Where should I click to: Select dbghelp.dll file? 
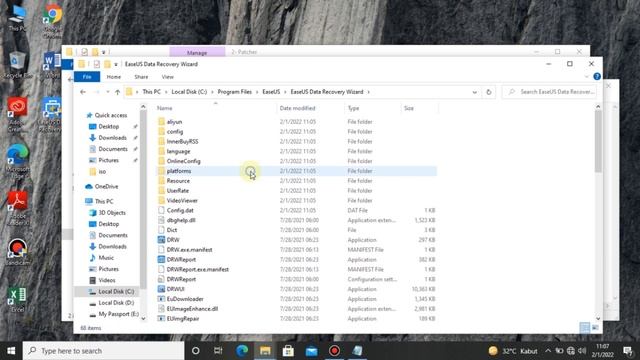(x=181, y=220)
